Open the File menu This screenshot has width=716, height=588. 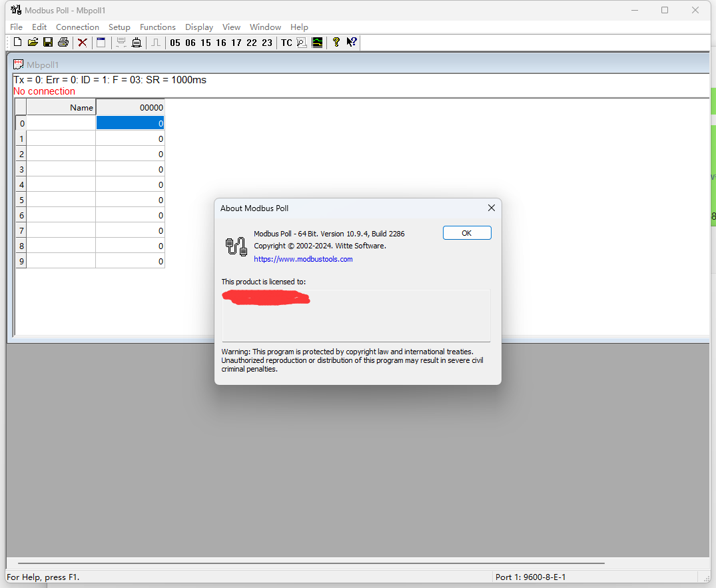click(16, 27)
